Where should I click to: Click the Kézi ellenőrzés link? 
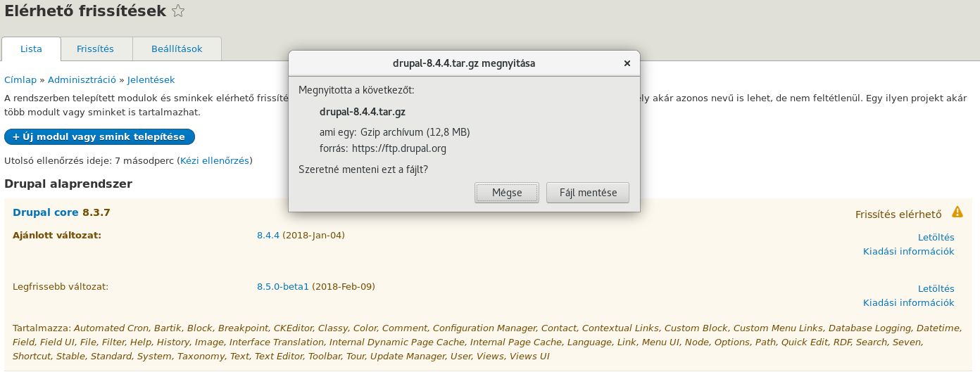[215, 161]
